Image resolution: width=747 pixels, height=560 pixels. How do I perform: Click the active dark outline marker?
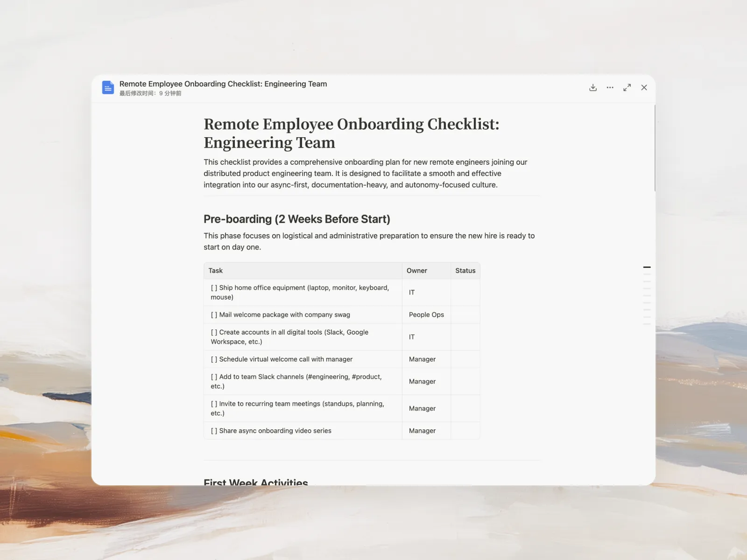[647, 267]
